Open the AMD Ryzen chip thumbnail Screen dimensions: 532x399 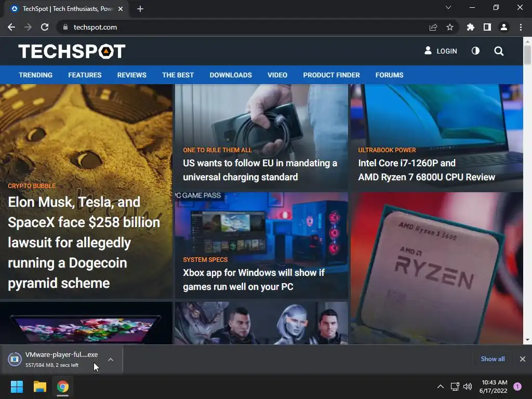click(436, 268)
